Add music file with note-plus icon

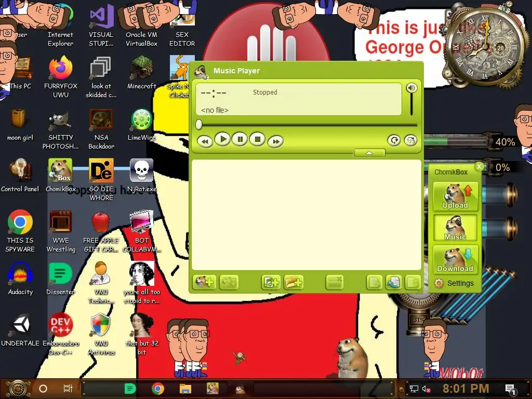pyautogui.click(x=271, y=282)
